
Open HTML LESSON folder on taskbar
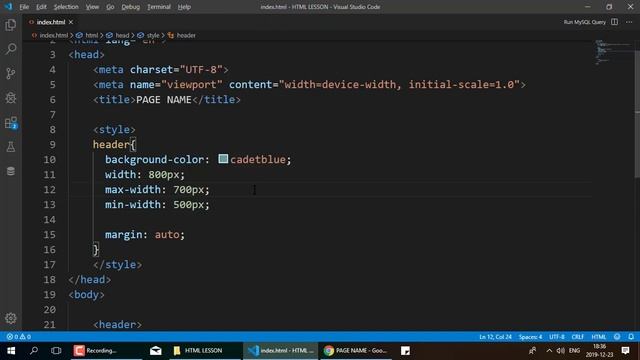(205, 351)
